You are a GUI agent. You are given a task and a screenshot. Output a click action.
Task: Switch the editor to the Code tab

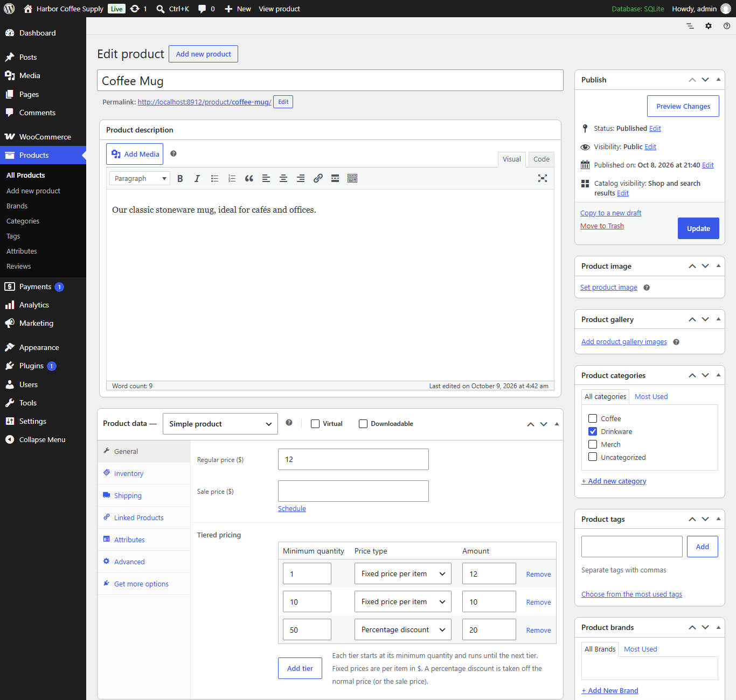[x=541, y=159]
